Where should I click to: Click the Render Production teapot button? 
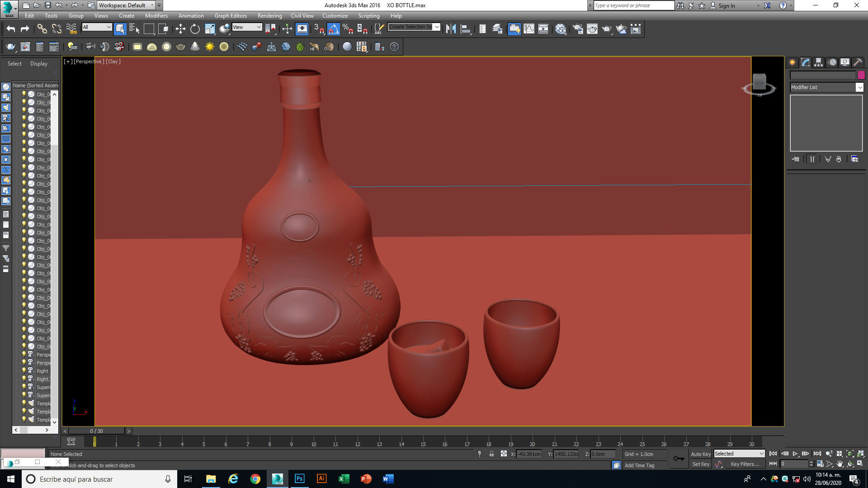[607, 29]
